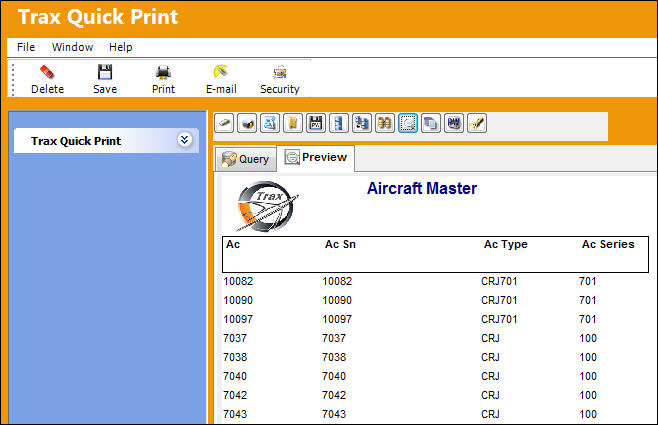Click CRJ701 type in row 10097
The image size is (658, 425).
click(x=499, y=319)
